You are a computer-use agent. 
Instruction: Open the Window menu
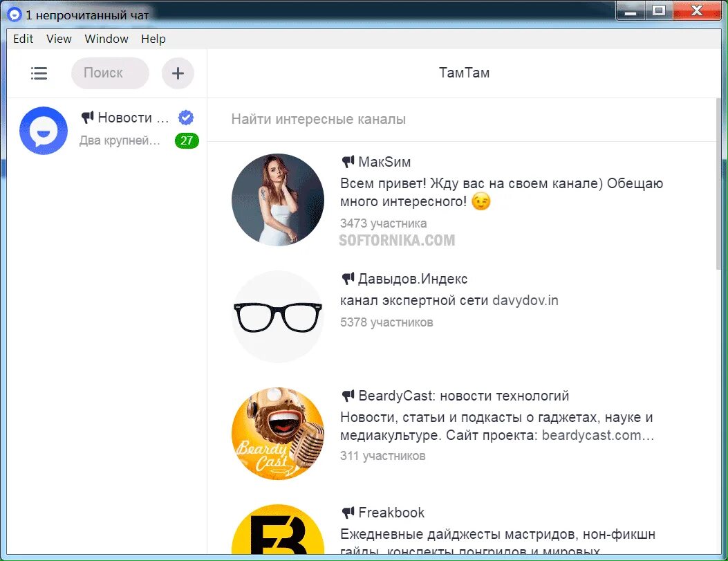(106, 39)
